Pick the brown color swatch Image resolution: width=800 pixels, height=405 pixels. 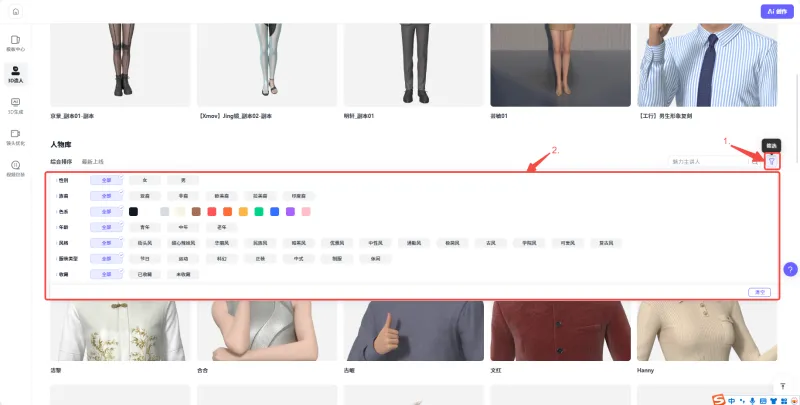point(196,212)
